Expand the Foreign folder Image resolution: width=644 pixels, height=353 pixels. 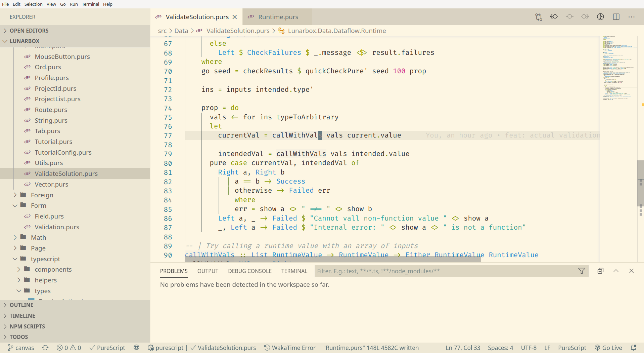tap(75, 195)
